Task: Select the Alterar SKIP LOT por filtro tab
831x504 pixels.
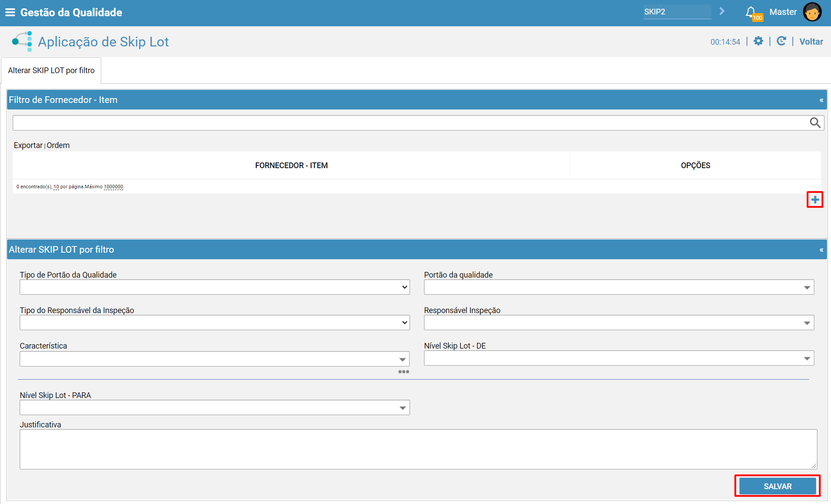Action: point(51,70)
